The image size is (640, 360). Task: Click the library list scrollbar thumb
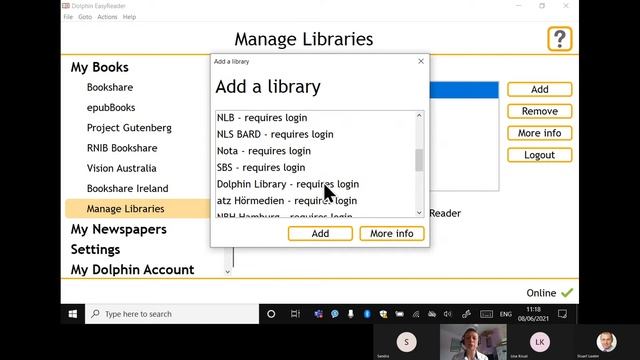click(x=419, y=160)
